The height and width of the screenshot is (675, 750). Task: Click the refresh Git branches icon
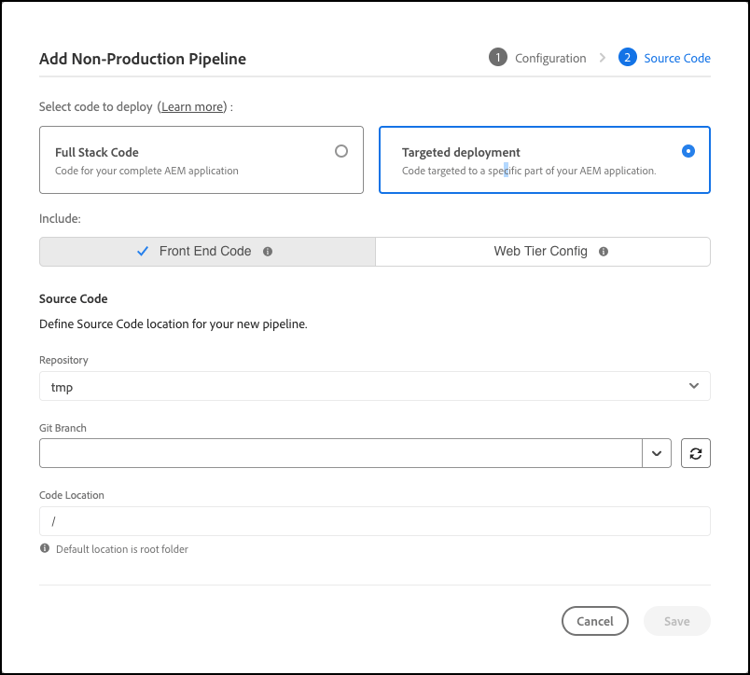click(x=696, y=453)
